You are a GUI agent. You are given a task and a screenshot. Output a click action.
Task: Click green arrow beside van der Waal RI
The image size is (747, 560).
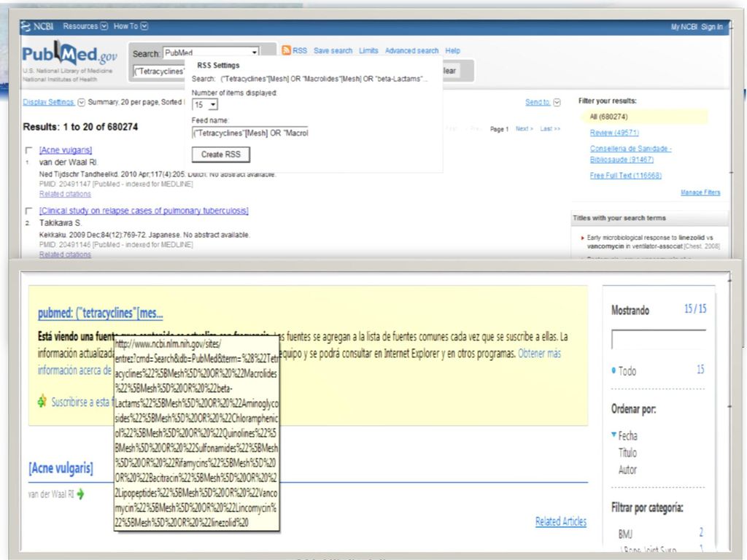pyautogui.click(x=80, y=494)
